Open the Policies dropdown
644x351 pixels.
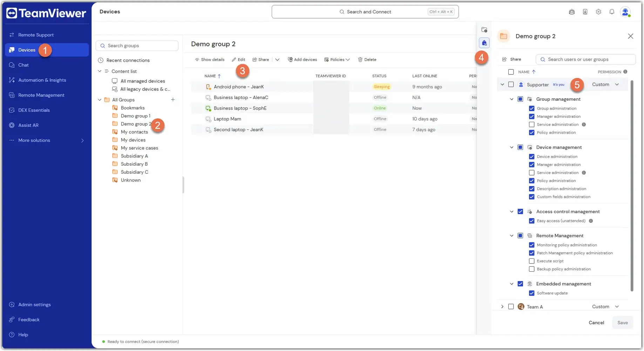(x=337, y=60)
